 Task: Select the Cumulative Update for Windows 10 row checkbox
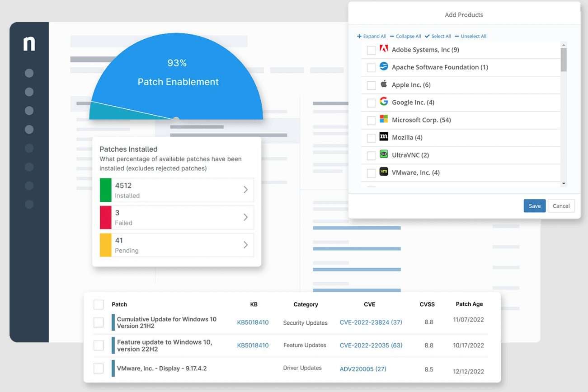(99, 322)
